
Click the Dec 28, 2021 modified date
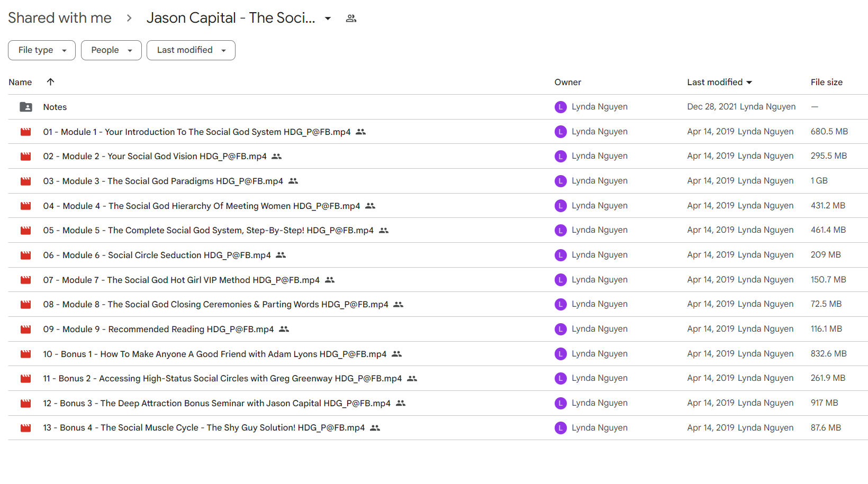coord(712,107)
